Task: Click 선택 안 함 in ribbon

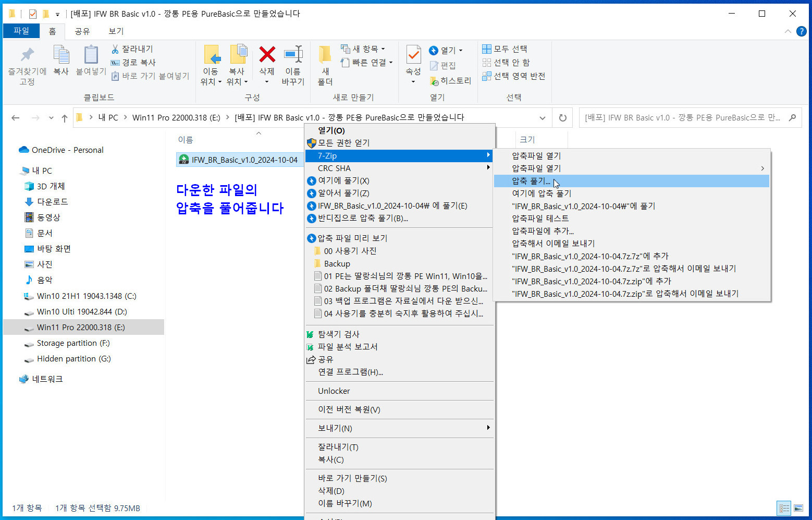Action: pyautogui.click(x=506, y=63)
